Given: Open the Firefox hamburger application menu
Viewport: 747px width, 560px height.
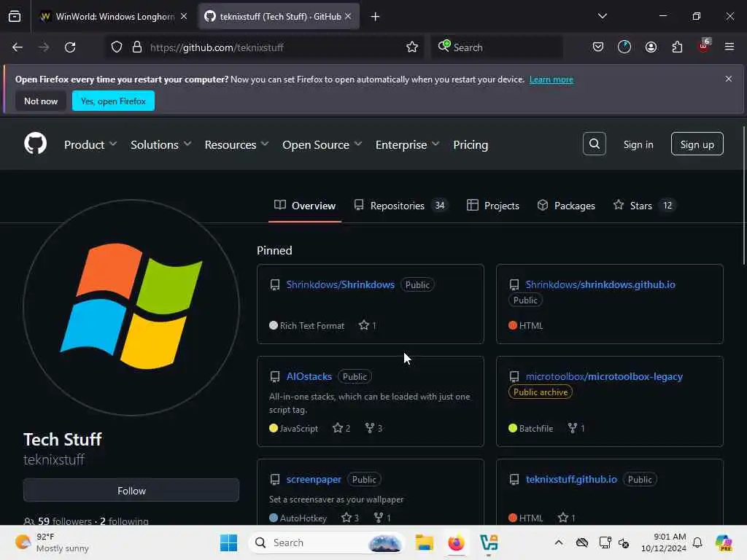Looking at the screenshot, I should 729,47.
